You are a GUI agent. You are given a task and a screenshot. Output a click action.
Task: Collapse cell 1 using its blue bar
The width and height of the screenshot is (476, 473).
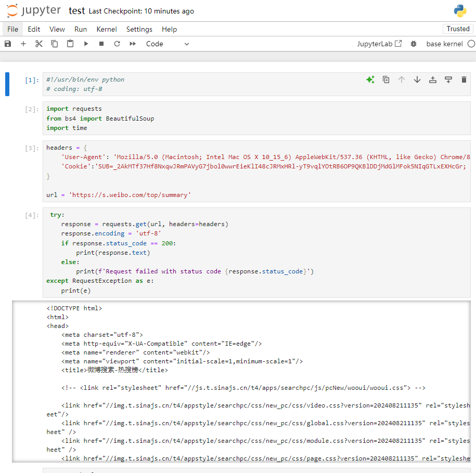7,84
